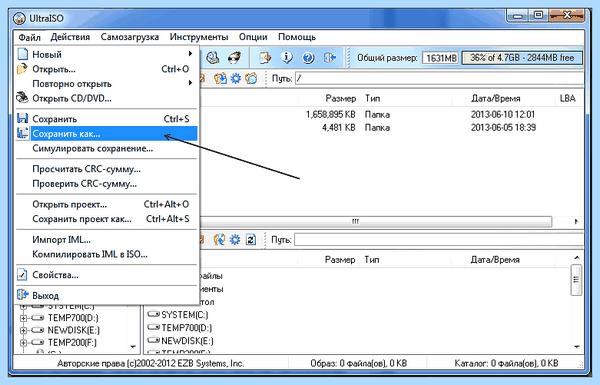
Task: Click the blue gear icon in lower pane toolbar
Action: coord(235,240)
